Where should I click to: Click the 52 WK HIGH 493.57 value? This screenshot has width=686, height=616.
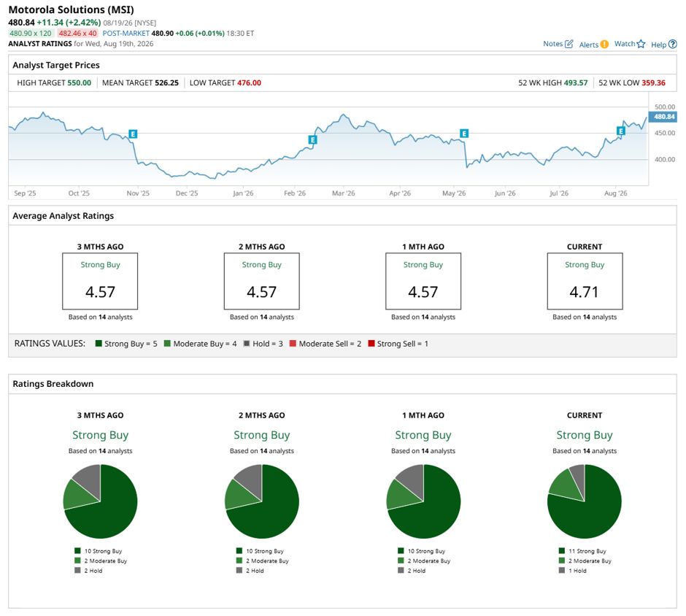575,82
